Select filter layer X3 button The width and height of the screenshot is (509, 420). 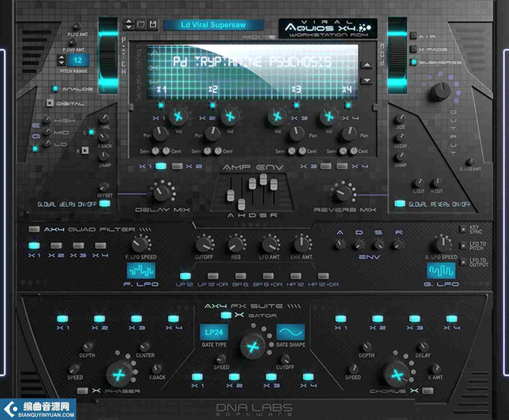pyautogui.click(x=78, y=246)
